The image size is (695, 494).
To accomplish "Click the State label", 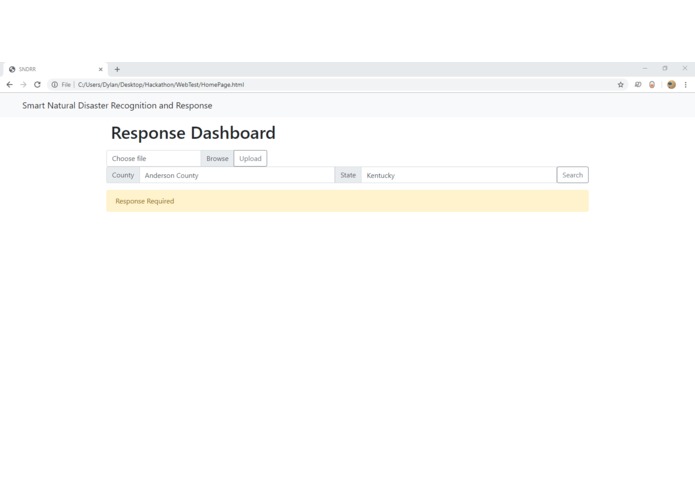I will pos(348,175).
